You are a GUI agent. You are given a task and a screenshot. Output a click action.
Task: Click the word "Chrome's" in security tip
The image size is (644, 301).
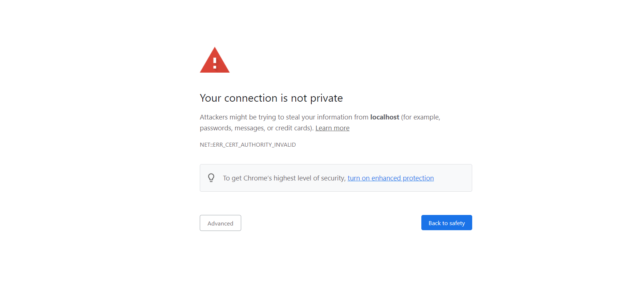point(257,178)
